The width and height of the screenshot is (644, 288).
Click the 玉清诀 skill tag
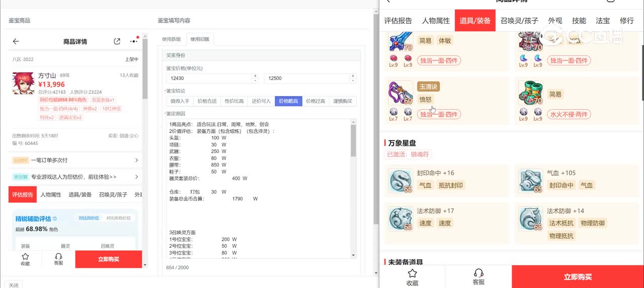[x=429, y=87]
